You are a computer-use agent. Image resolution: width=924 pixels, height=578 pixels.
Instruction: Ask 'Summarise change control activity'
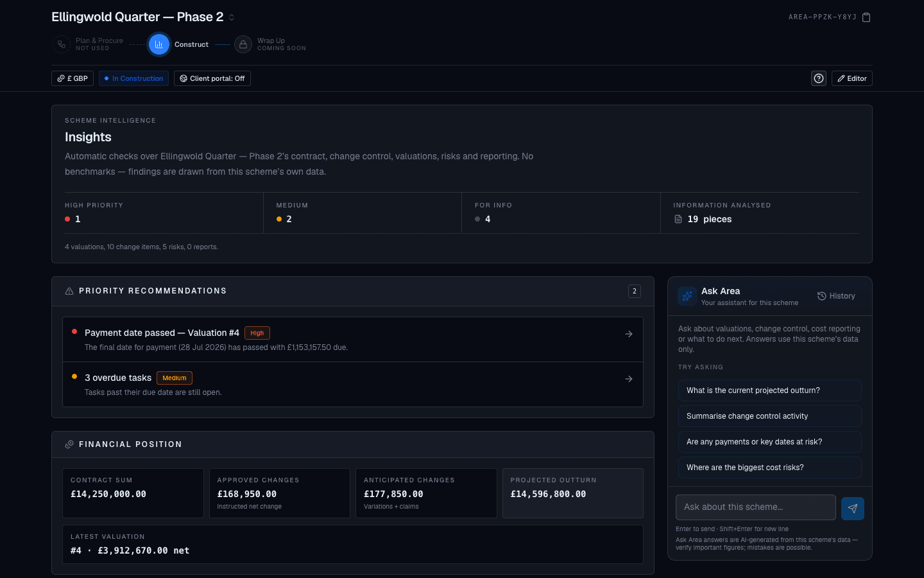770,416
